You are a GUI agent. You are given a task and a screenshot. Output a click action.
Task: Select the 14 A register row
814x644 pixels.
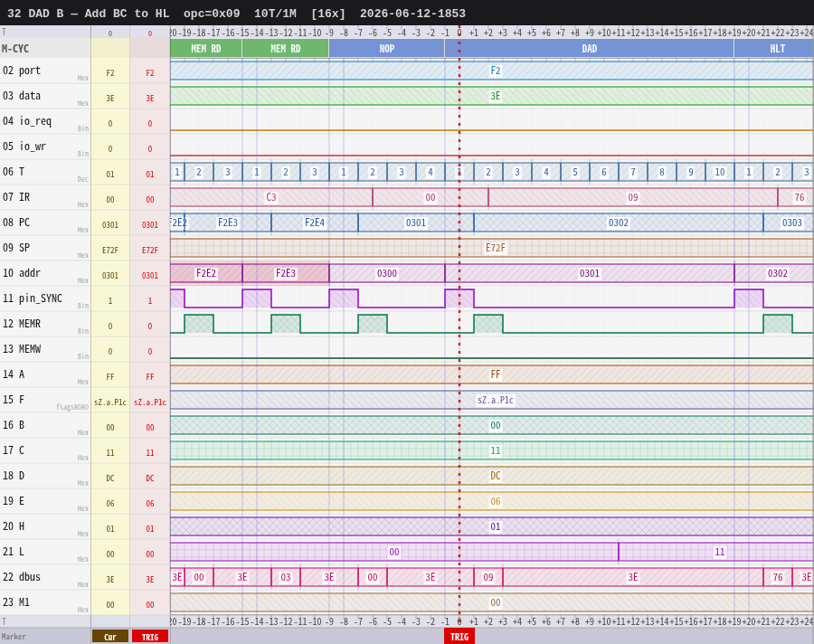[407, 374]
